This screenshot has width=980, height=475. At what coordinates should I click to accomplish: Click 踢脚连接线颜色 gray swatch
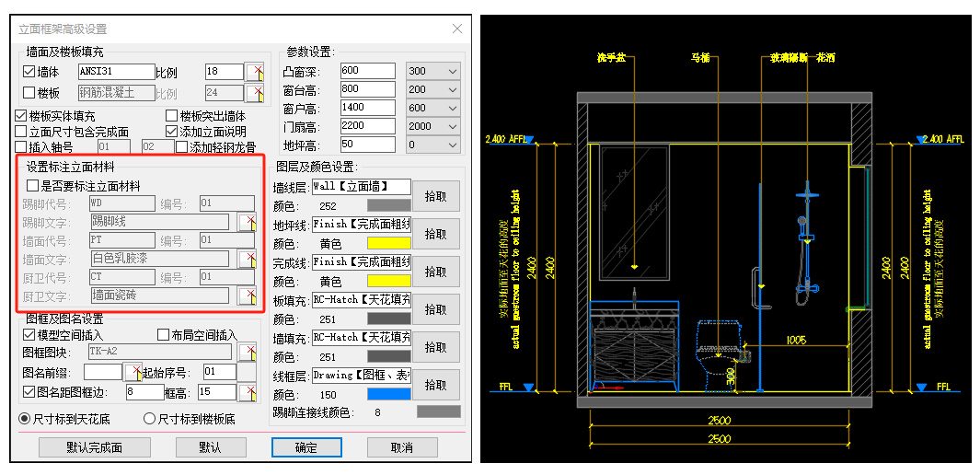pos(439,411)
